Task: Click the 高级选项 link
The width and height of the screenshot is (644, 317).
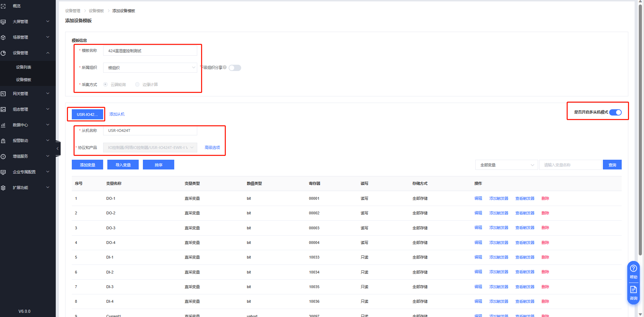Action: (x=212, y=148)
